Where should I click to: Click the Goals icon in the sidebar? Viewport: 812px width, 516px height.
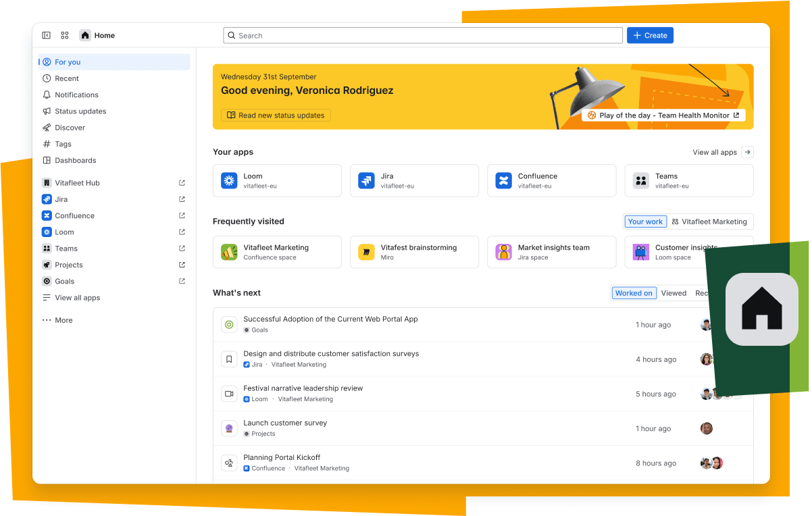coord(47,282)
